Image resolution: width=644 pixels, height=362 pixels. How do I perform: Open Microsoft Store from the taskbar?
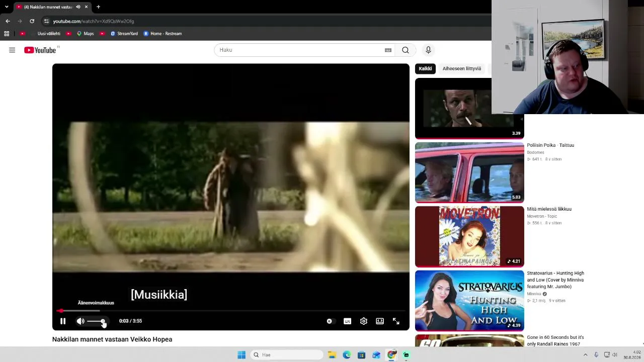361,355
